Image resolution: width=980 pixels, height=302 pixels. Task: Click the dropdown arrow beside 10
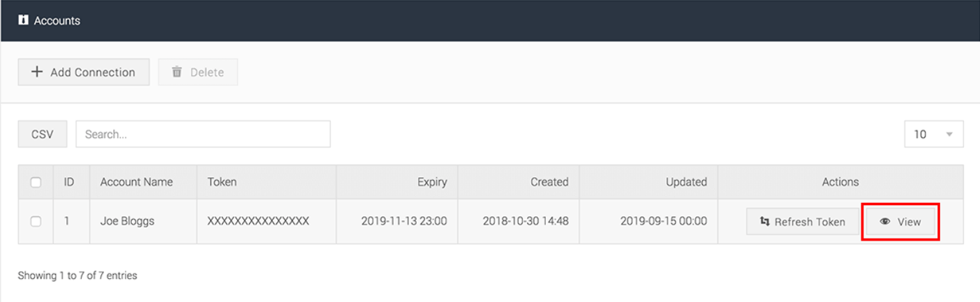pyautogui.click(x=949, y=135)
